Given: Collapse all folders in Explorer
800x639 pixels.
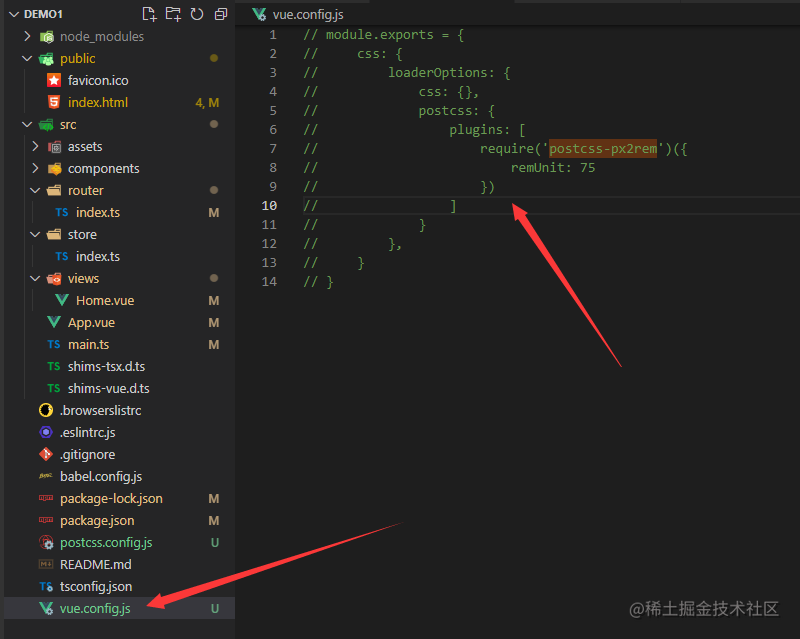Looking at the screenshot, I should 220,14.
